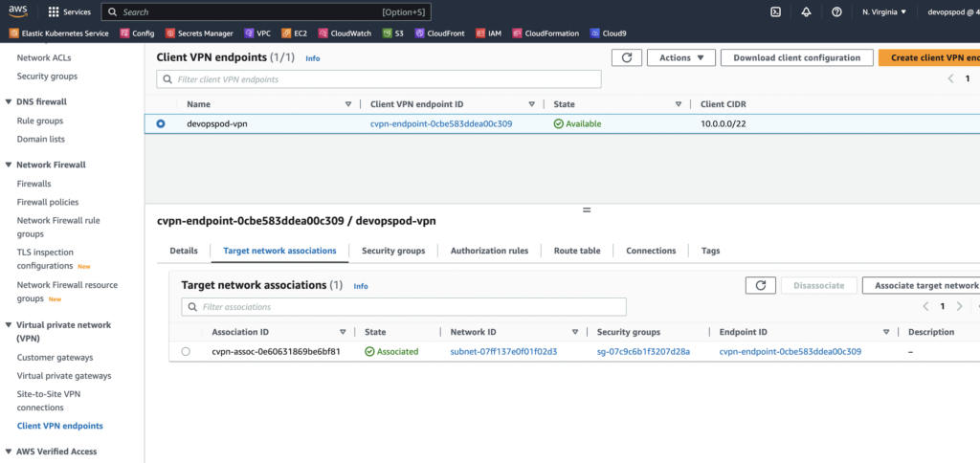The height and width of the screenshot is (463, 980).
Task: Go to previous page of associations
Action: click(x=925, y=306)
